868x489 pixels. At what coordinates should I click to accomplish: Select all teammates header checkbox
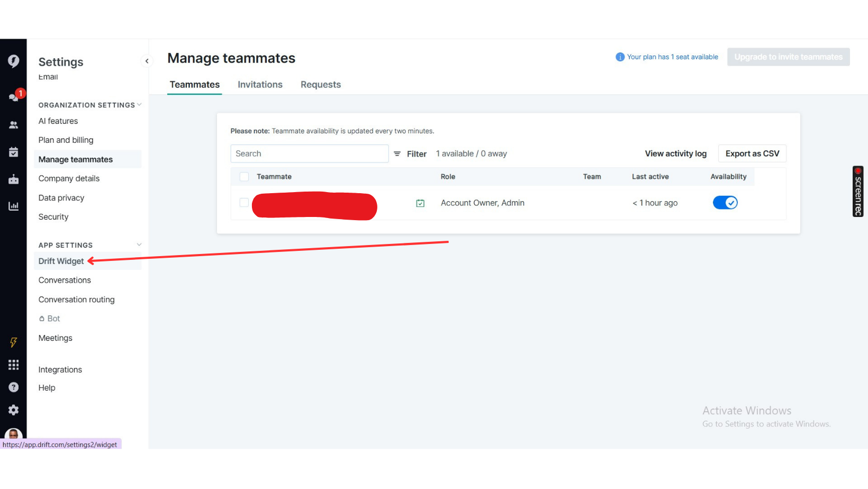244,177
